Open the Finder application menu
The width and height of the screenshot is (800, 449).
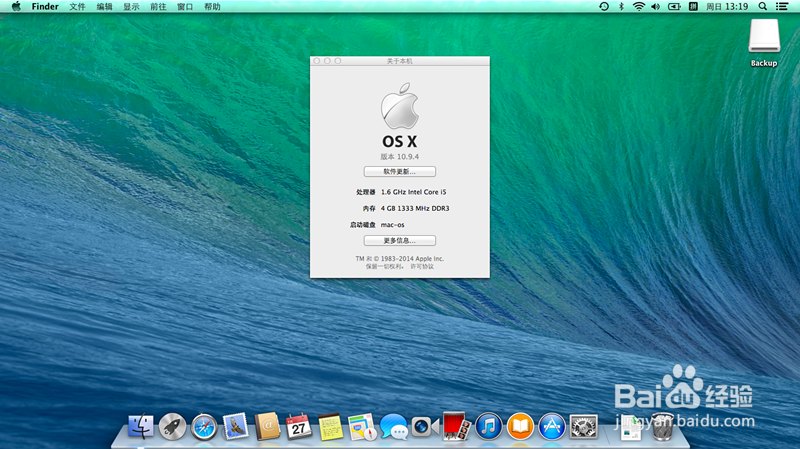tap(45, 7)
